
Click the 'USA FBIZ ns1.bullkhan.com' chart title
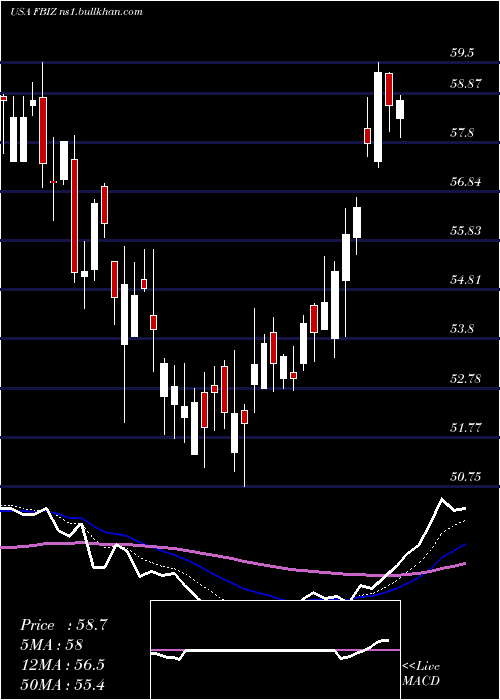pos(76,12)
